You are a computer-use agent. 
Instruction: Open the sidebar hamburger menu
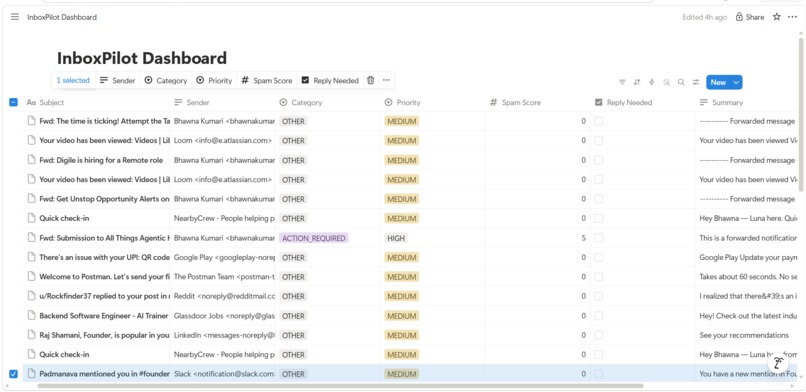click(14, 17)
